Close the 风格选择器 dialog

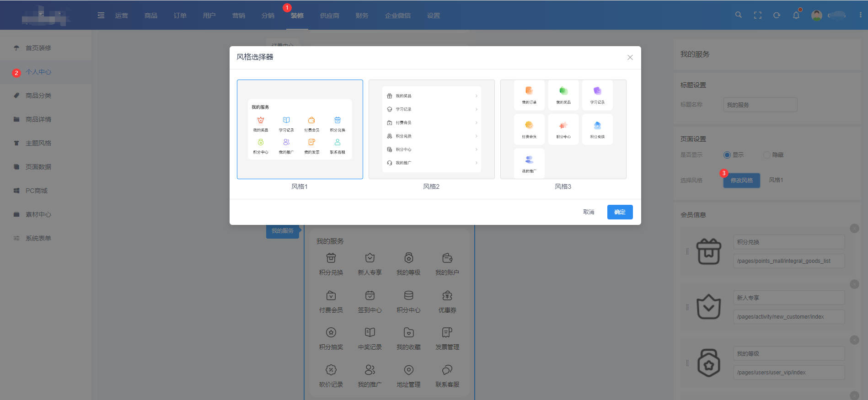coord(630,58)
